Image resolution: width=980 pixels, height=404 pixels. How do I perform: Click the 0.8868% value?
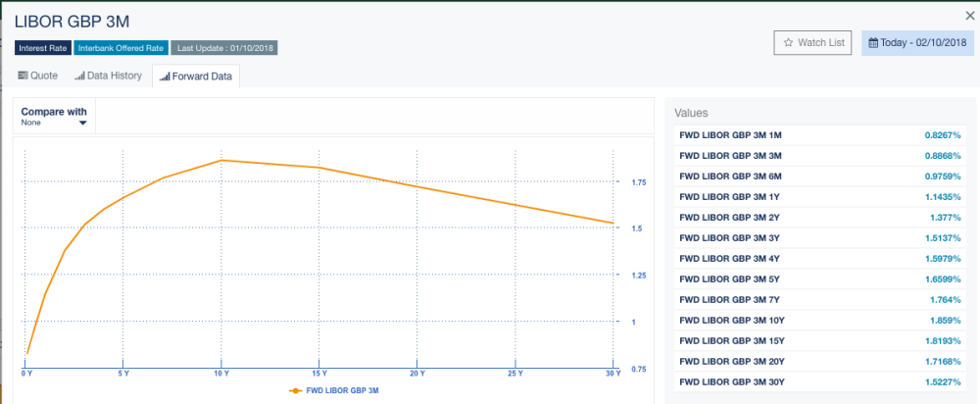pos(943,156)
